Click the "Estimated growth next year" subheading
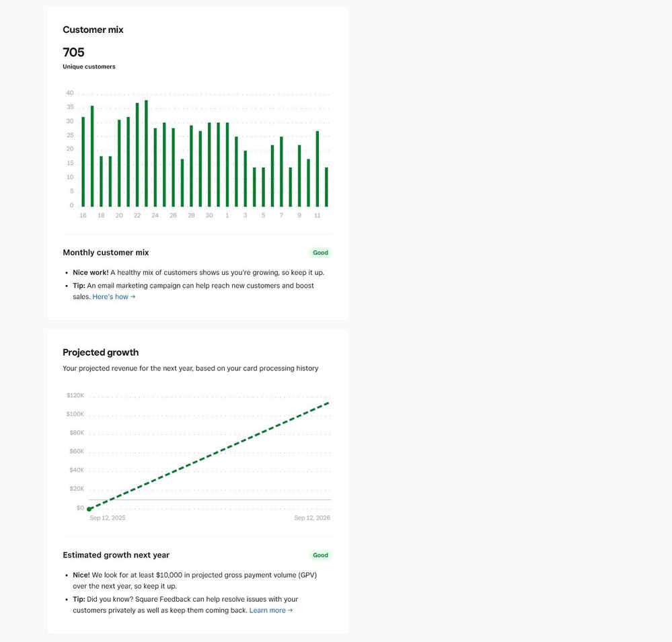The height and width of the screenshot is (642, 672). click(116, 555)
